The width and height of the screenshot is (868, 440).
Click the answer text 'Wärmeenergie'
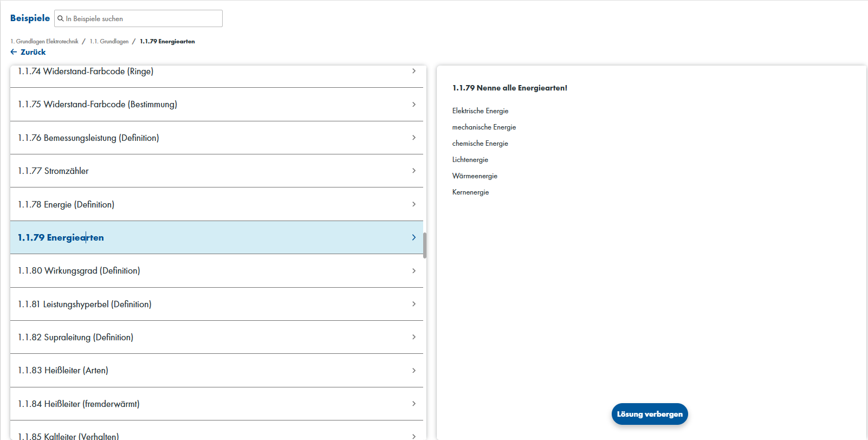pos(475,176)
